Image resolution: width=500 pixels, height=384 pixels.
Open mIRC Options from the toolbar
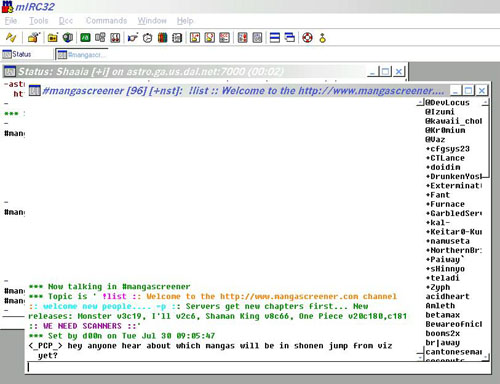tap(33, 37)
